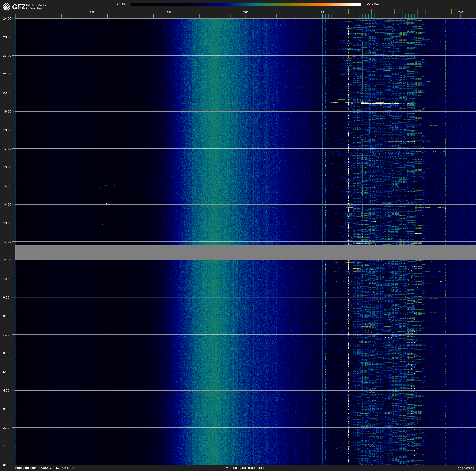Open the doi.org GFZ dataset link

point(45,468)
